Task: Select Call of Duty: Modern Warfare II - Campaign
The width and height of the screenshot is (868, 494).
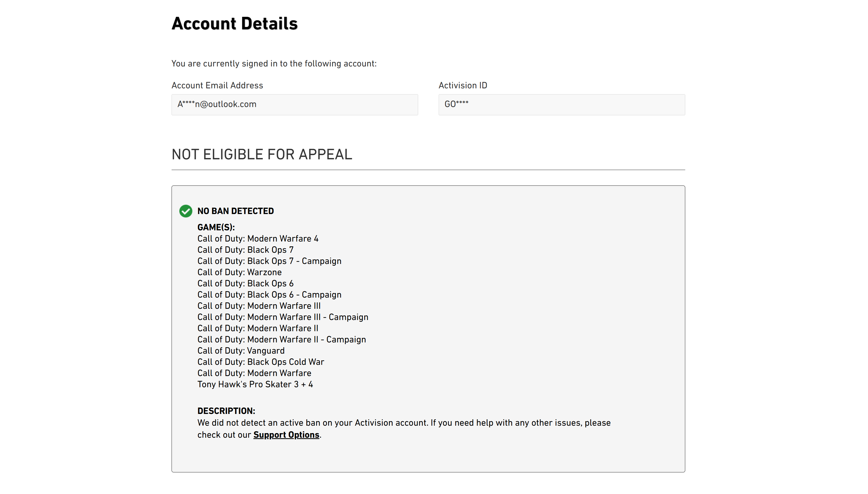Action: tap(282, 339)
